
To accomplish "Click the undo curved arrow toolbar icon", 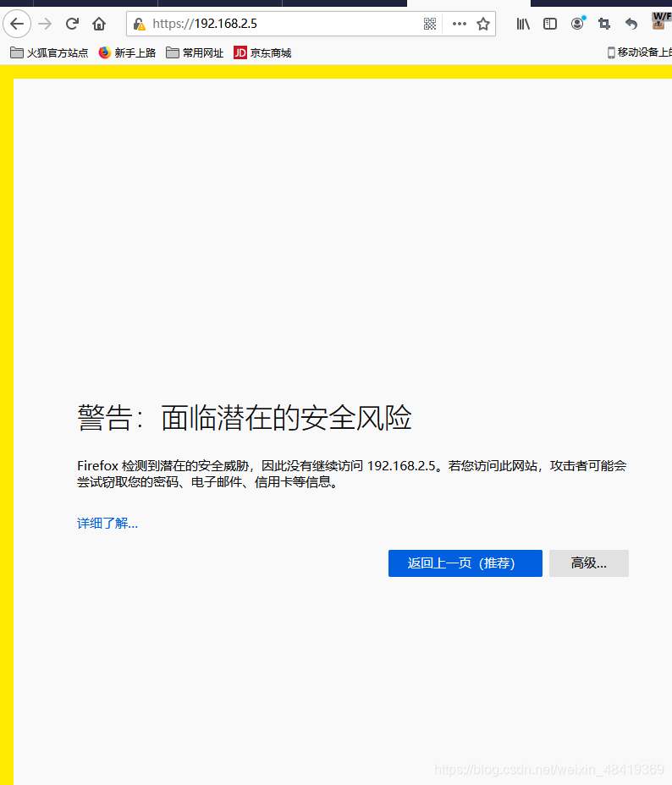I will coord(631,24).
